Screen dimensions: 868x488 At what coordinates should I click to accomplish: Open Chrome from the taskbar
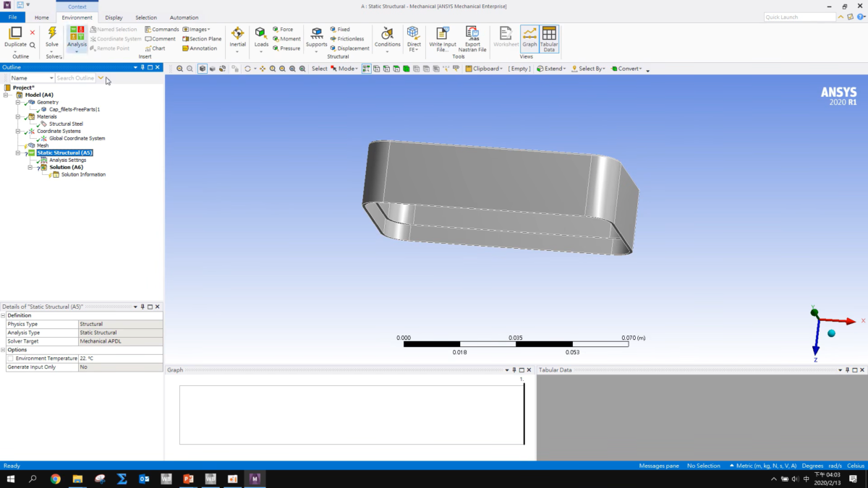click(56, 479)
